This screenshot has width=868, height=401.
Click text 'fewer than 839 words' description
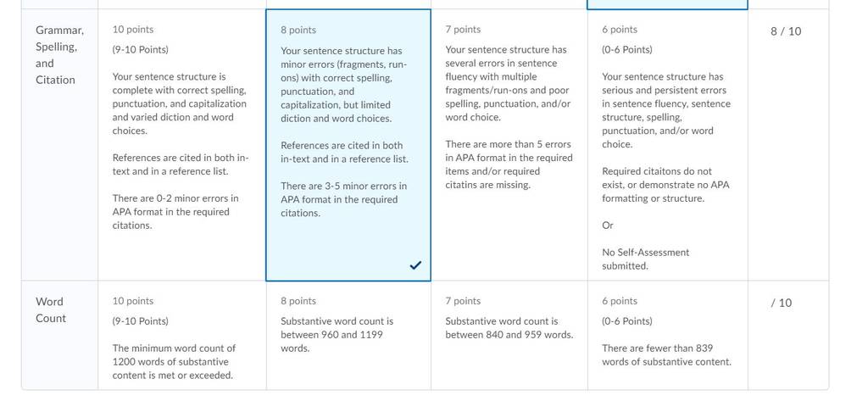tap(666, 355)
